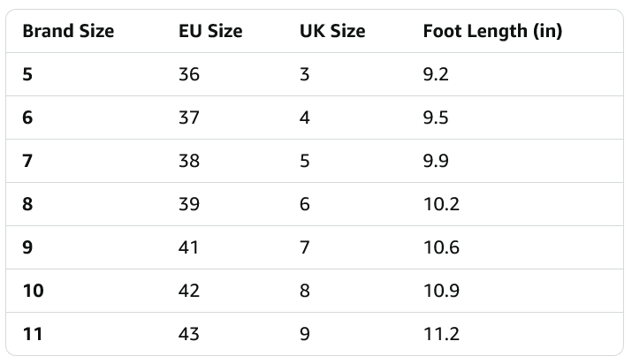Select brand size 6 row label
This screenshot has width=632, height=364.
(x=27, y=118)
